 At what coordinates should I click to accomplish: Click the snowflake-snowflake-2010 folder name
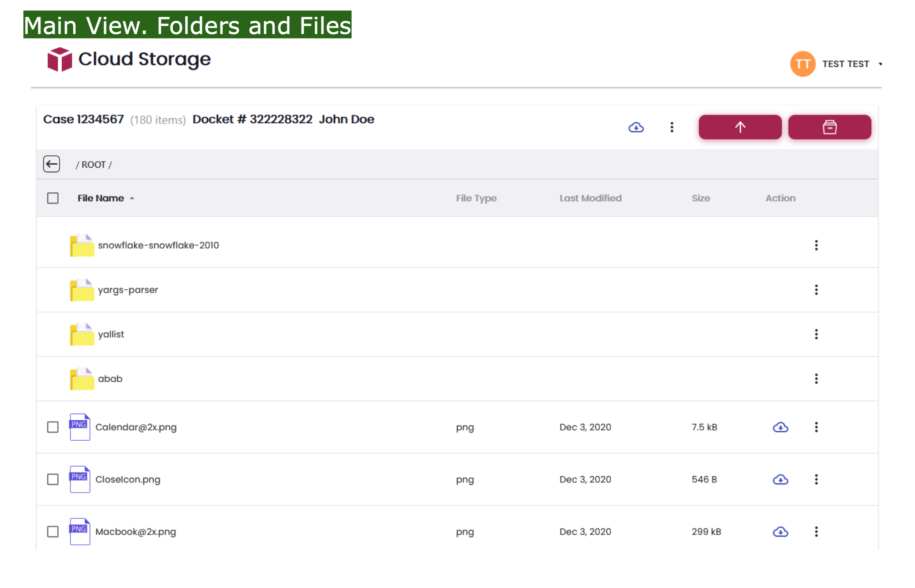[x=158, y=245]
